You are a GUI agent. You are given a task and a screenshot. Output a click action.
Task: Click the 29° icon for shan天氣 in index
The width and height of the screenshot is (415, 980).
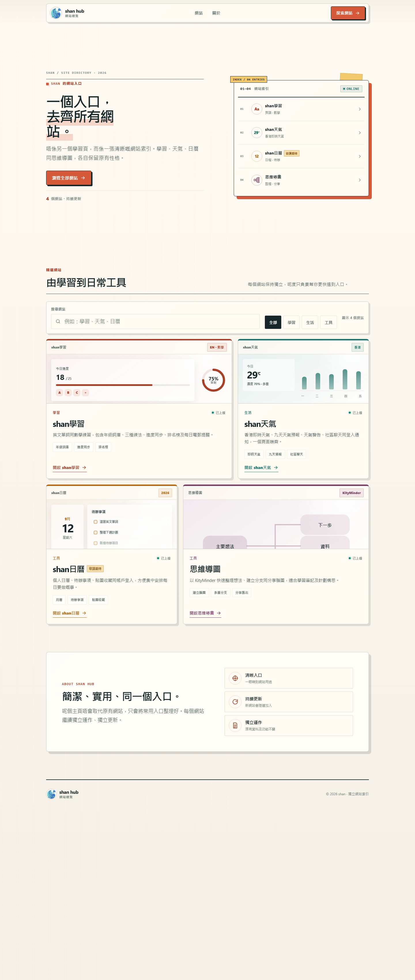click(257, 133)
